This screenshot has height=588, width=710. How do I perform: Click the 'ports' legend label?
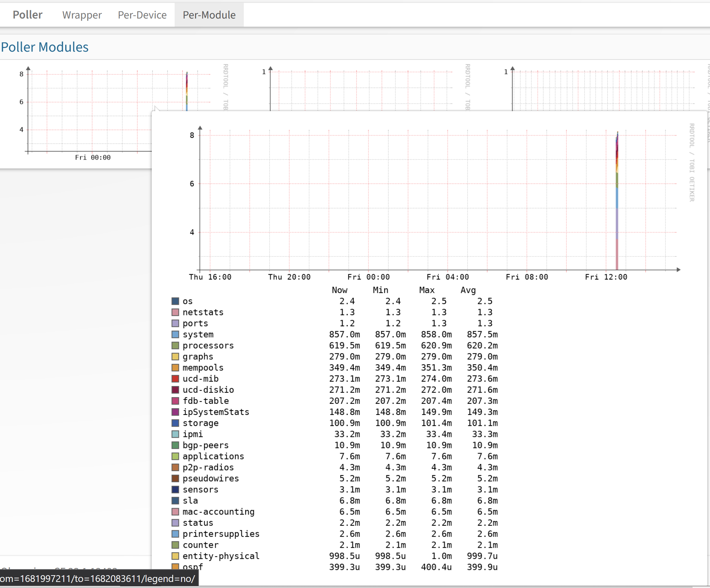[195, 323]
